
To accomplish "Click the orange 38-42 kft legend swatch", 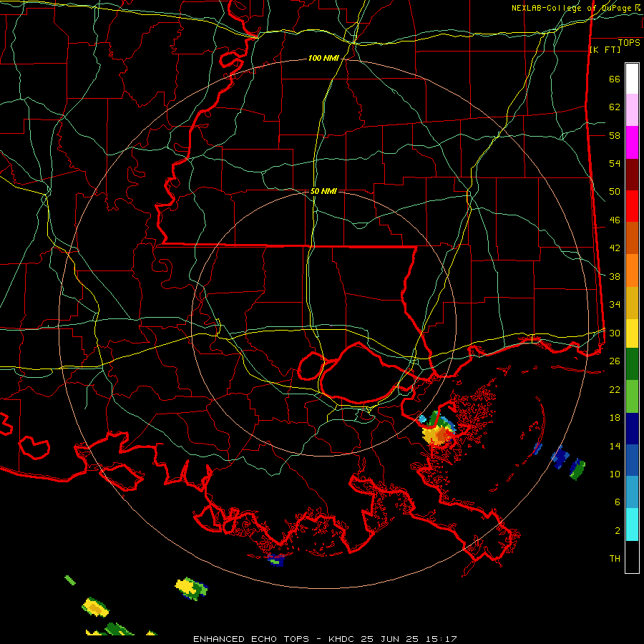I will [632, 270].
